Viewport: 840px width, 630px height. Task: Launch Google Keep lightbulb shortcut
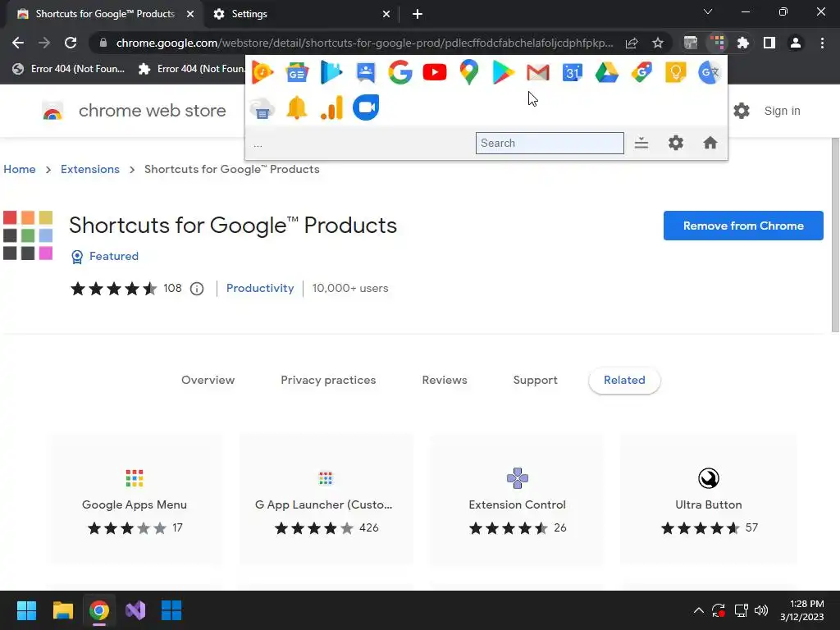coord(675,73)
